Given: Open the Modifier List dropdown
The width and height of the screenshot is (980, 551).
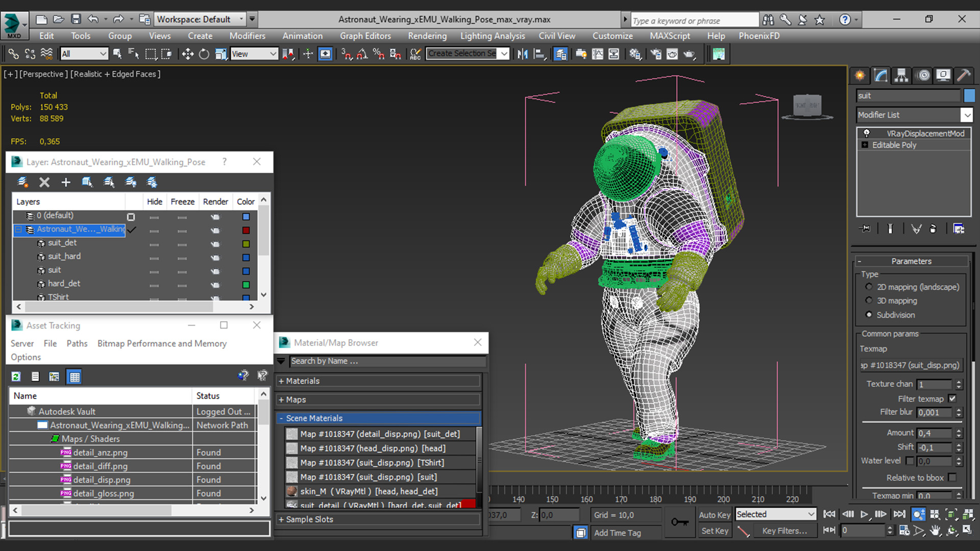Looking at the screenshot, I should click(x=914, y=115).
